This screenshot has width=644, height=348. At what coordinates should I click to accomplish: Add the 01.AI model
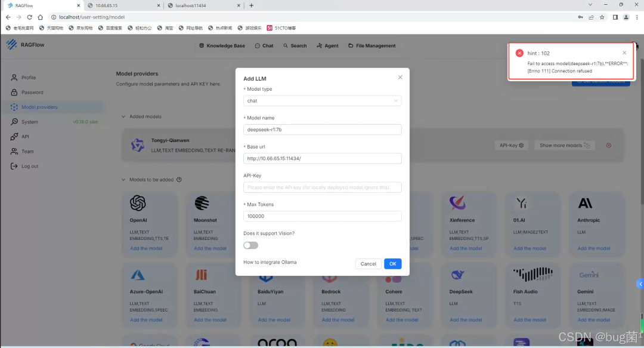530,248
